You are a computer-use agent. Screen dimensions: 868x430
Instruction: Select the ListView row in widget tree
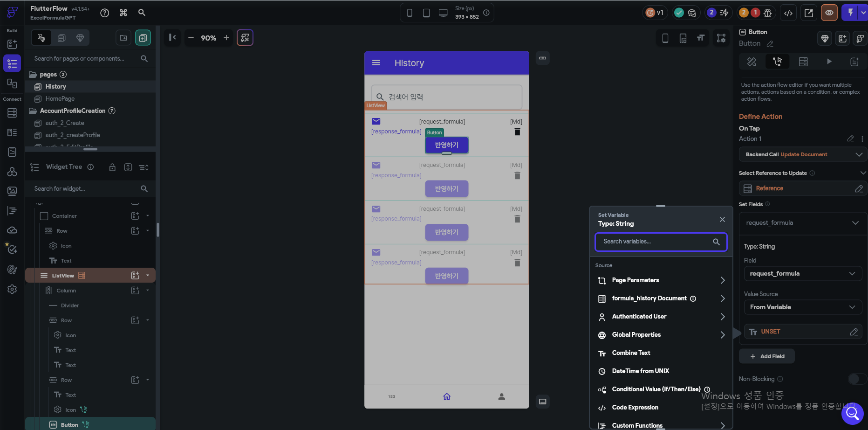click(90, 276)
